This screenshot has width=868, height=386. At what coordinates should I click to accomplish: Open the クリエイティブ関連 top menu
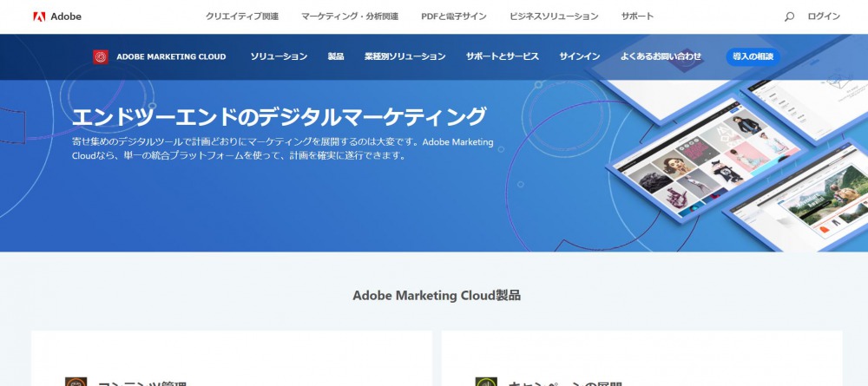[242, 16]
